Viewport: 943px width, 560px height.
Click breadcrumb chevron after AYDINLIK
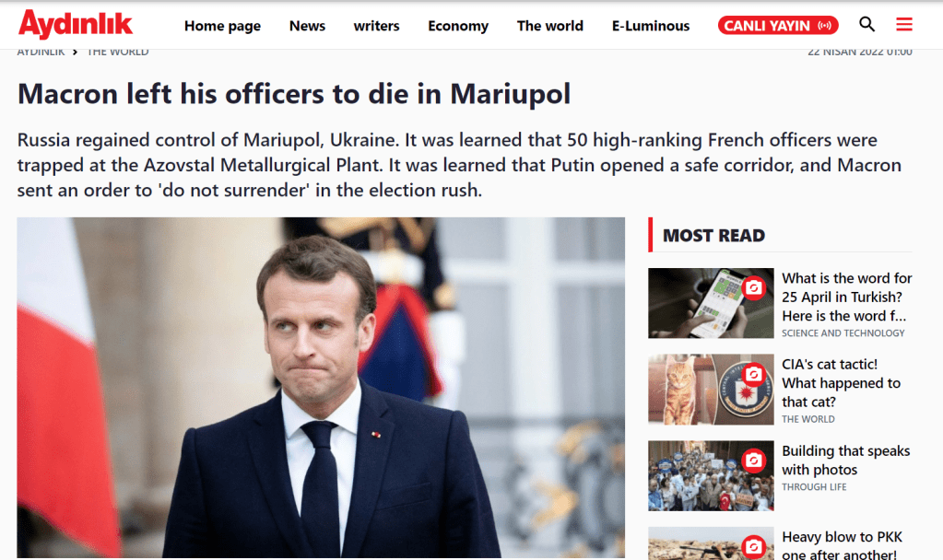[76, 52]
